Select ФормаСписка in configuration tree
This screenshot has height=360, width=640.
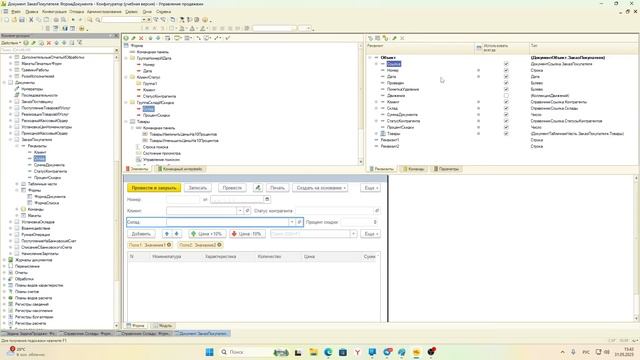[x=47, y=203]
